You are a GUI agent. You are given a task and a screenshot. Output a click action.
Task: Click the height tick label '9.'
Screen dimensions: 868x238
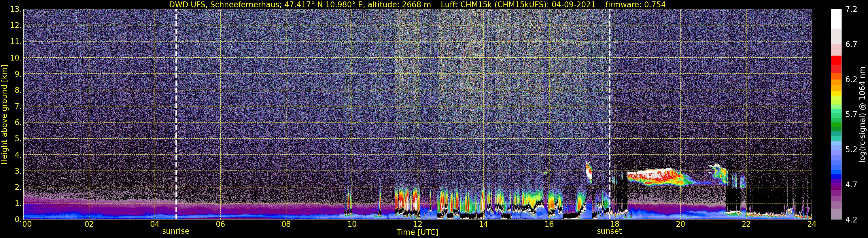tap(18, 74)
